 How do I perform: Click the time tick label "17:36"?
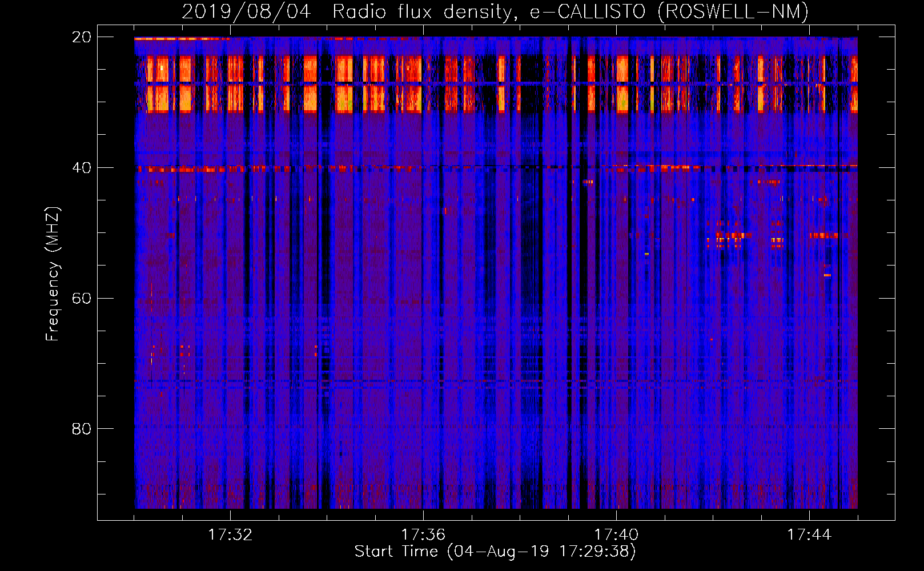(x=423, y=534)
